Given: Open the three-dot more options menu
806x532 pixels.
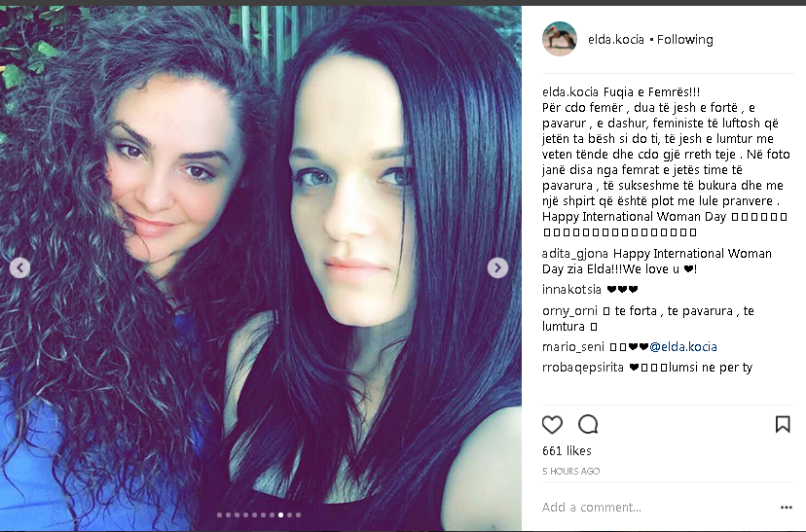Looking at the screenshot, I should [786, 508].
